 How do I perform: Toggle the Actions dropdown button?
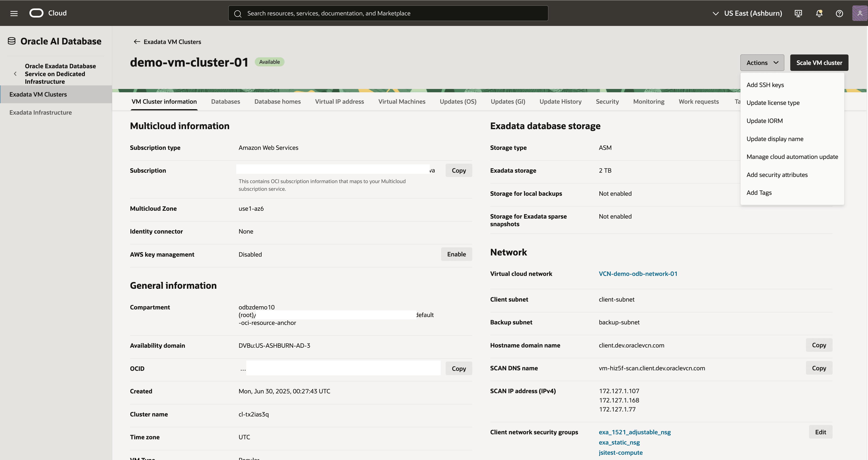coord(762,62)
